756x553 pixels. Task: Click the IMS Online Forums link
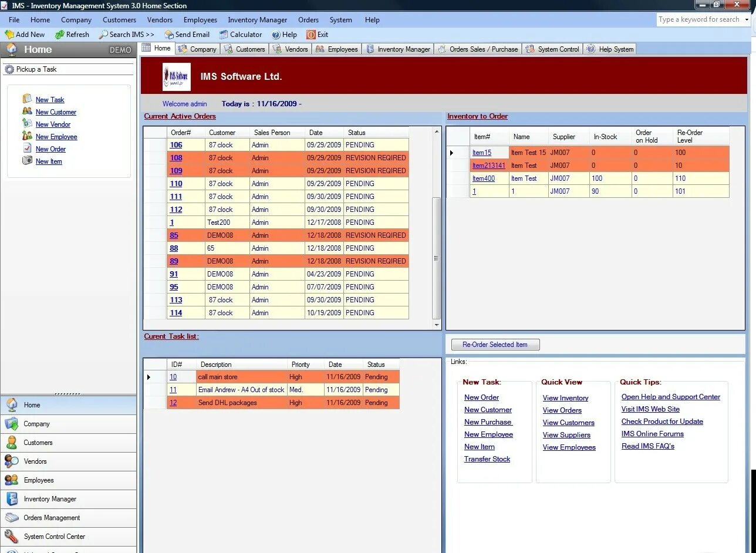(653, 434)
